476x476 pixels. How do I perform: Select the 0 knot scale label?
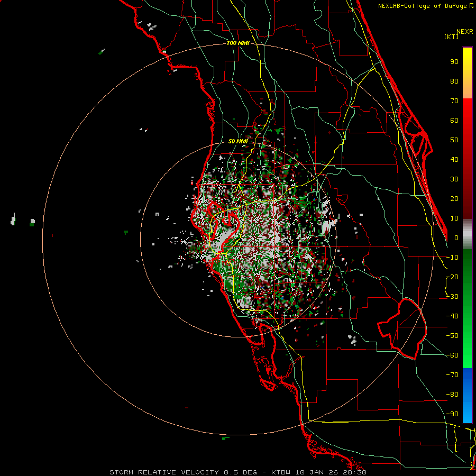click(456, 237)
